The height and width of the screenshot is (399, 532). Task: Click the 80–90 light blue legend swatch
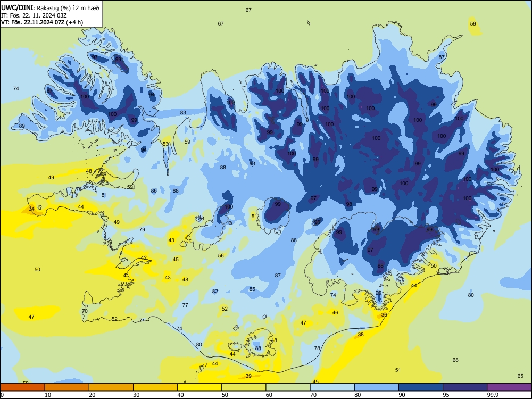coord(377,387)
